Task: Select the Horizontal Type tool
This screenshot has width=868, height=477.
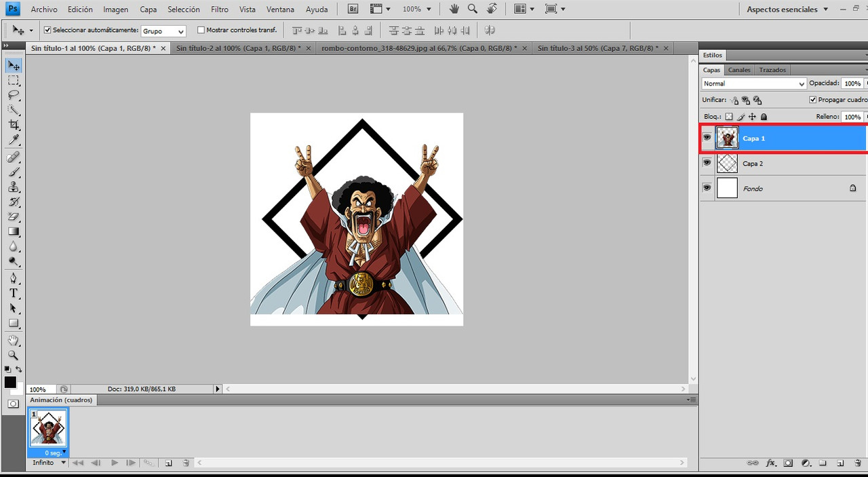Action: 14,293
